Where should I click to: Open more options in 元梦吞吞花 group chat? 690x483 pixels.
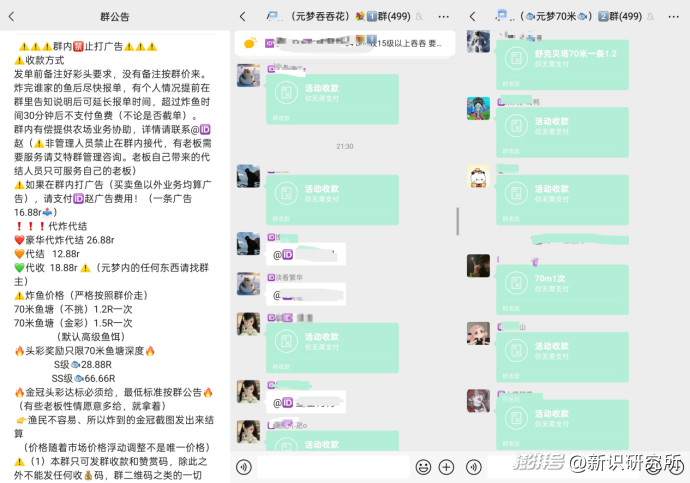444,17
